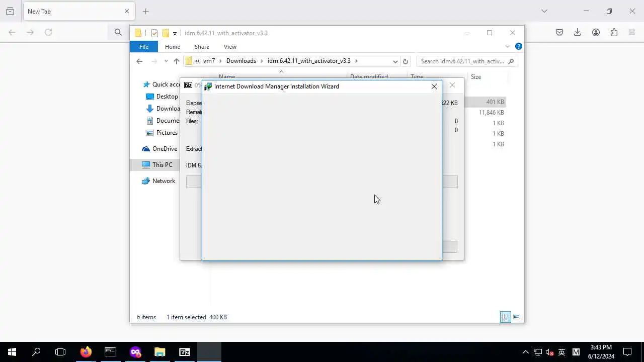The height and width of the screenshot is (362, 644).
Task: Switch to the View ribbon tab
Action: [230, 47]
